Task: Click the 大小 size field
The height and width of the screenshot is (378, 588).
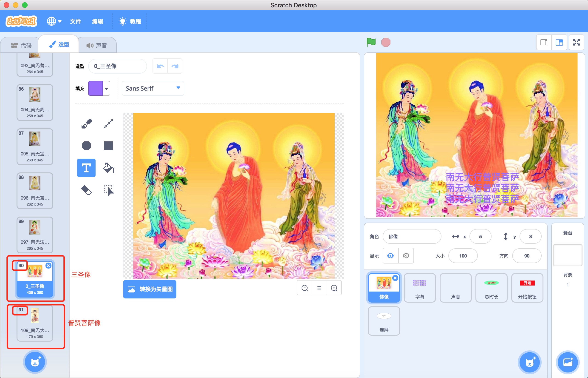Action: 463,256
